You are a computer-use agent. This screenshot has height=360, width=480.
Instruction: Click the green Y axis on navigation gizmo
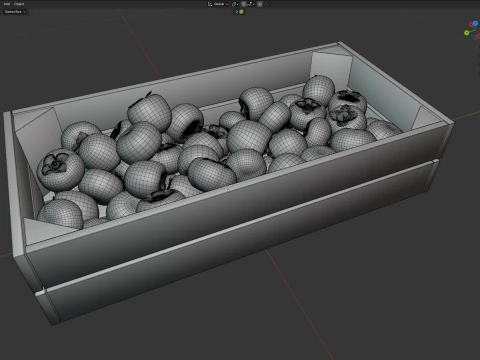(x=467, y=33)
